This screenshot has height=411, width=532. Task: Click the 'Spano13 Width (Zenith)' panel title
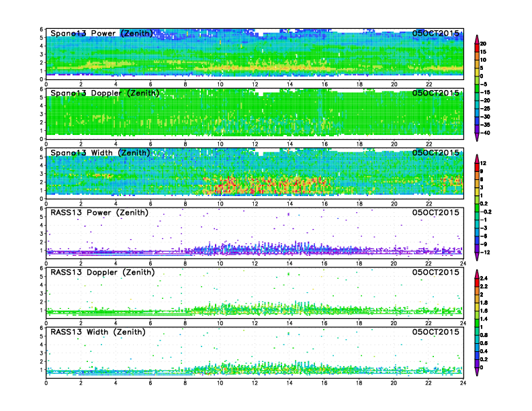(x=100, y=152)
